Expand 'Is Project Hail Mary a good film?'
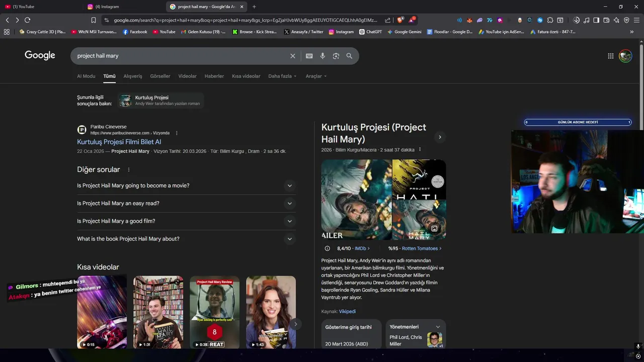This screenshot has height=362, width=644. click(x=186, y=221)
